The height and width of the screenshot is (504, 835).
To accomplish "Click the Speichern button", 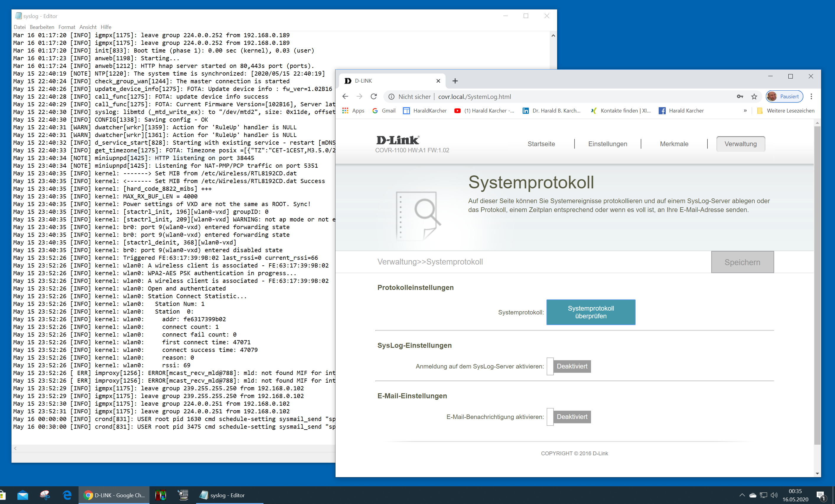I will click(x=742, y=262).
